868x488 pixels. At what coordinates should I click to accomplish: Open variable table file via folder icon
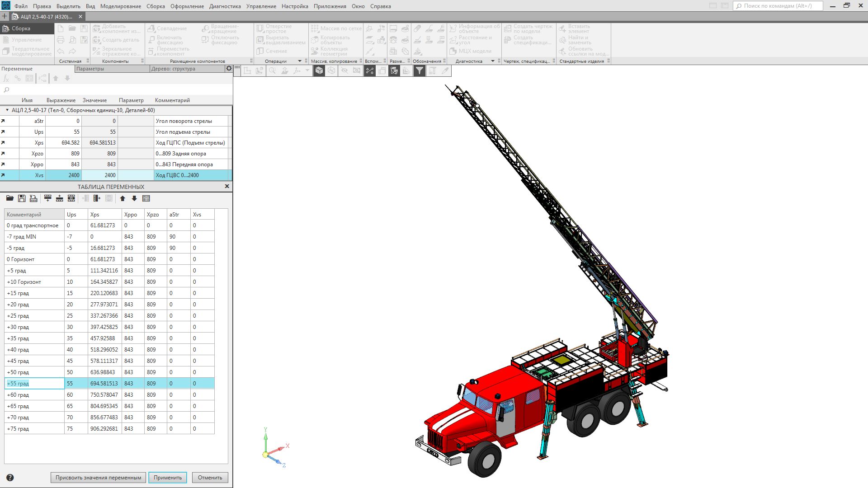point(9,198)
